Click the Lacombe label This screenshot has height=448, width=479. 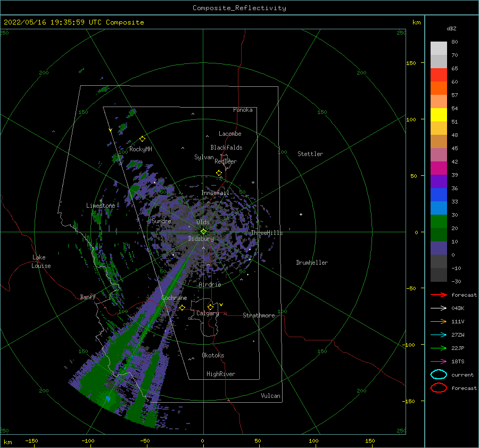pyautogui.click(x=230, y=134)
